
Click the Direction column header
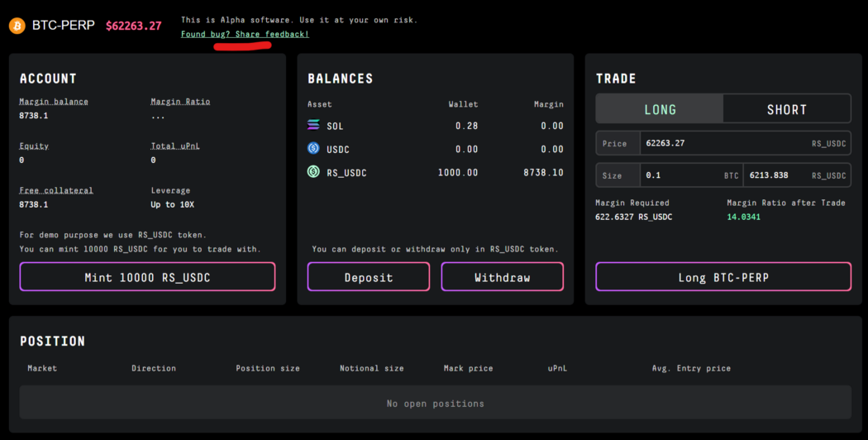154,368
